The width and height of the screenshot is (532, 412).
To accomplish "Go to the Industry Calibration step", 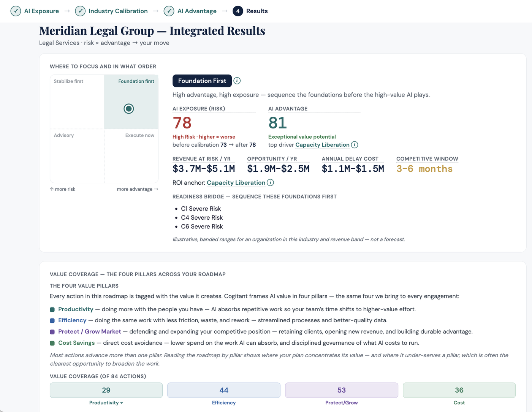I will (x=111, y=11).
